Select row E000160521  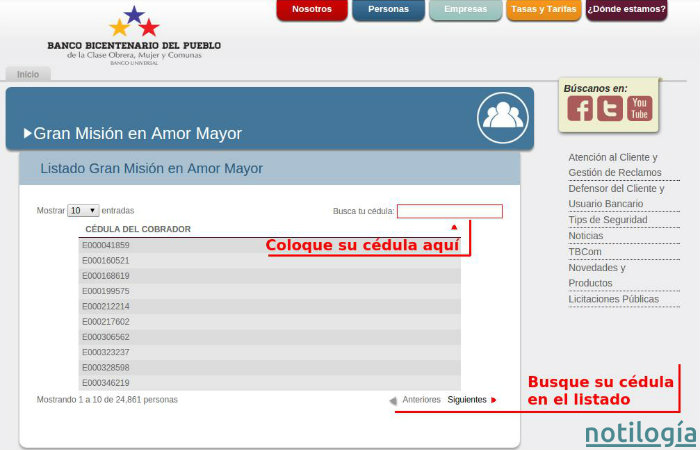tap(270, 260)
